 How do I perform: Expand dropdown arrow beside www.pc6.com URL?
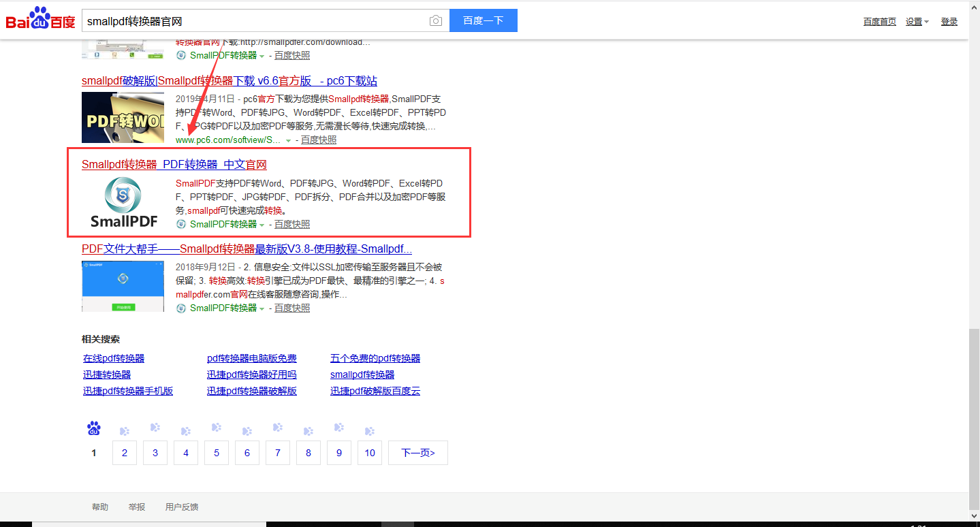[x=288, y=140]
